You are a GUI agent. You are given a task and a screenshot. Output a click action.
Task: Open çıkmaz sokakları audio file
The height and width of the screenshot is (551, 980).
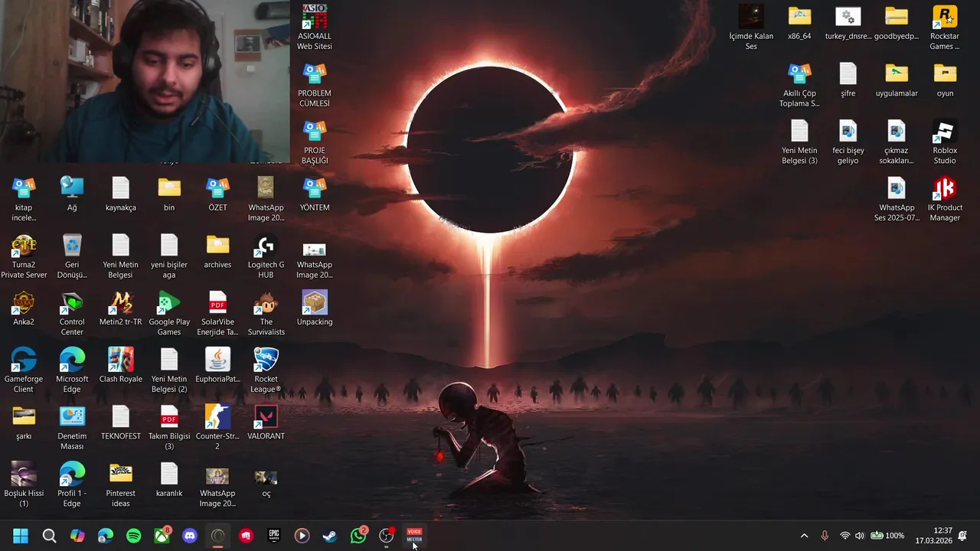pyautogui.click(x=897, y=142)
